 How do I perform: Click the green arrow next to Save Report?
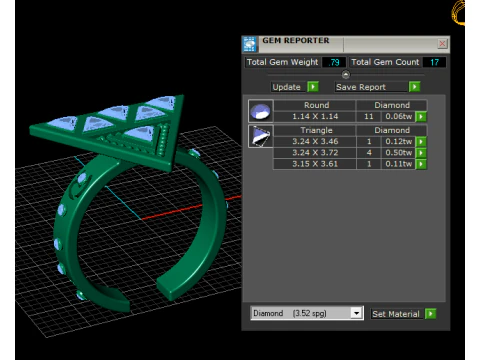tap(414, 87)
